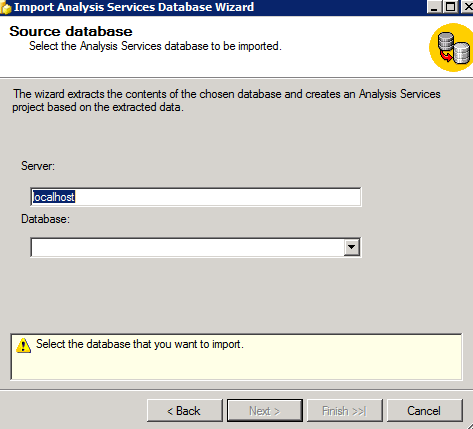Click the Finish >>| button

point(345,411)
